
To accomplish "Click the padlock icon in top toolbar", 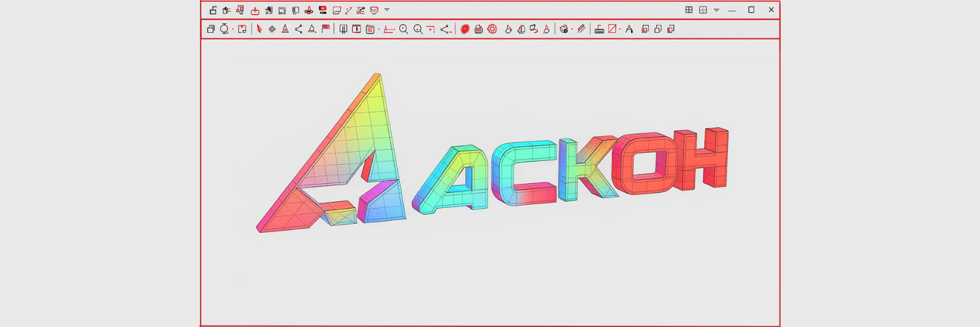I will click(x=213, y=10).
